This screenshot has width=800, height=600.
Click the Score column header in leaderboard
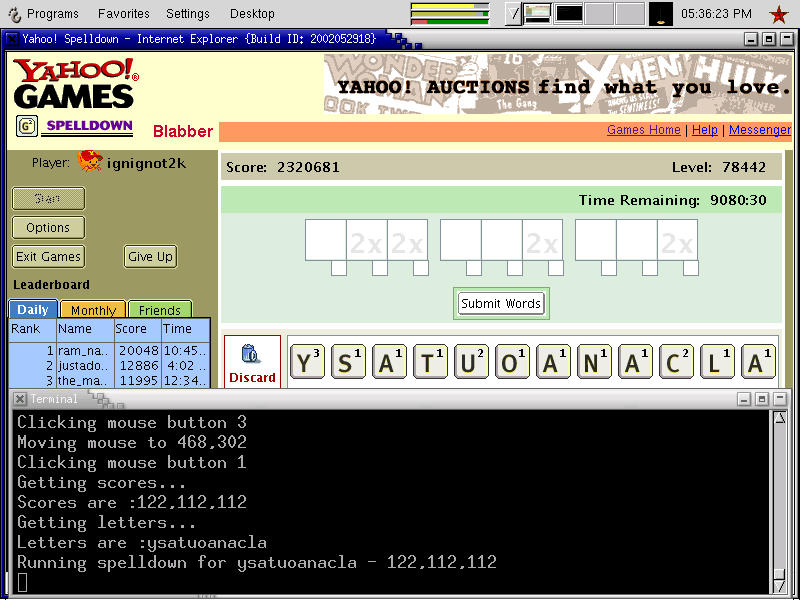137,329
